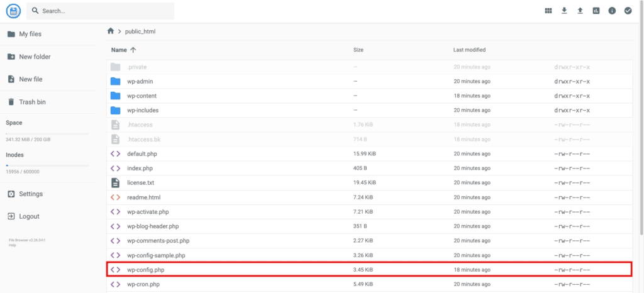
Task: Click the home breadcrumb icon
Action: (111, 31)
